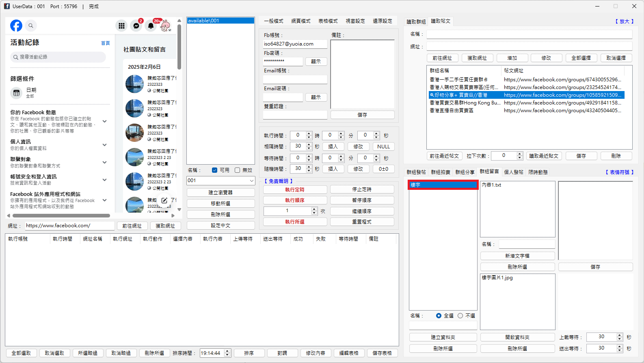Toggle the 可用 checkbox
Image resolution: width=644 pixels, height=363 pixels.
click(x=214, y=170)
